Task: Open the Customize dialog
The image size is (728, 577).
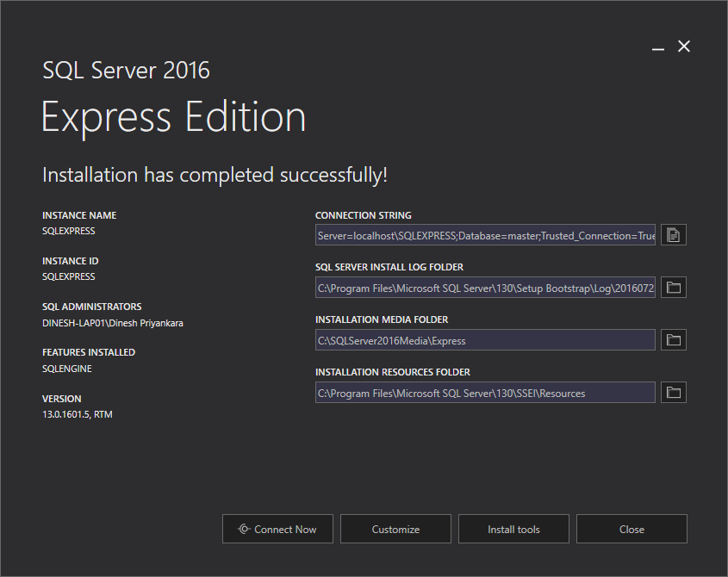Action: coord(395,529)
